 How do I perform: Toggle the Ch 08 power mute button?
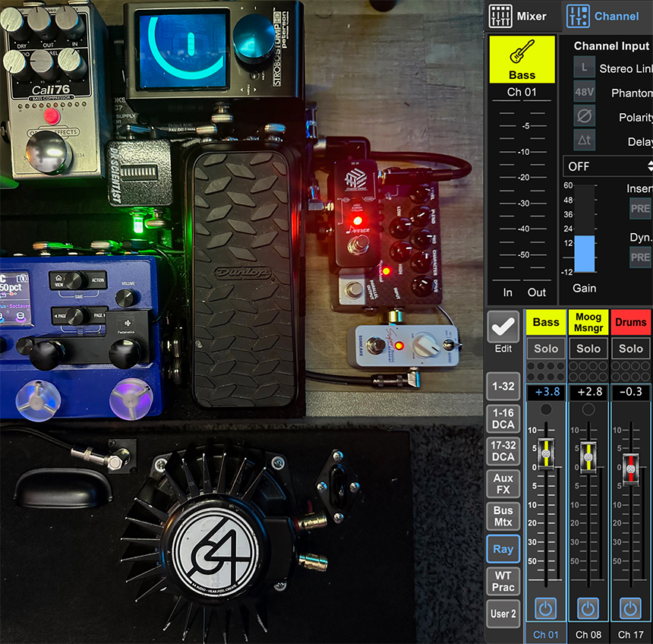588,608
